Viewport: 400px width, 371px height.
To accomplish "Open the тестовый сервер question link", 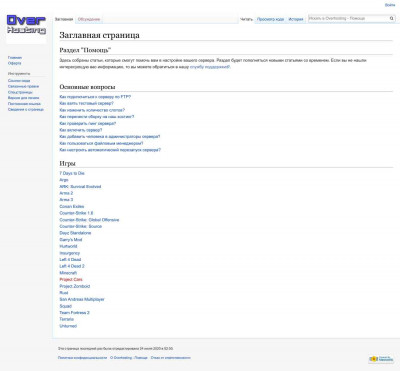I will (86, 103).
